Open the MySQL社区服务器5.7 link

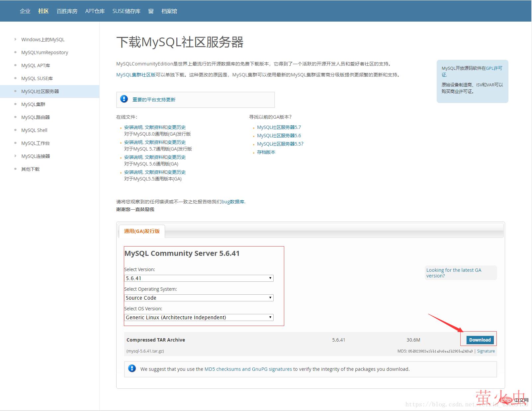click(279, 127)
